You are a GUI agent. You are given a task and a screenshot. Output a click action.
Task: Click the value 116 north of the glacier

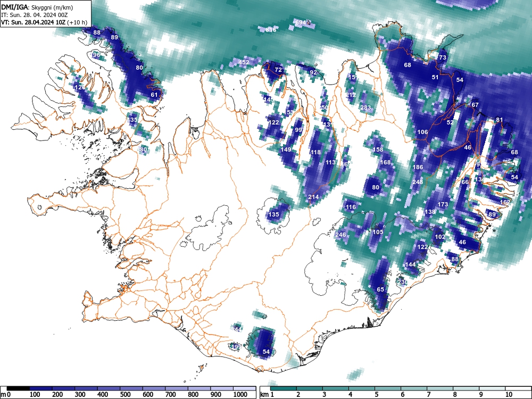351,207
